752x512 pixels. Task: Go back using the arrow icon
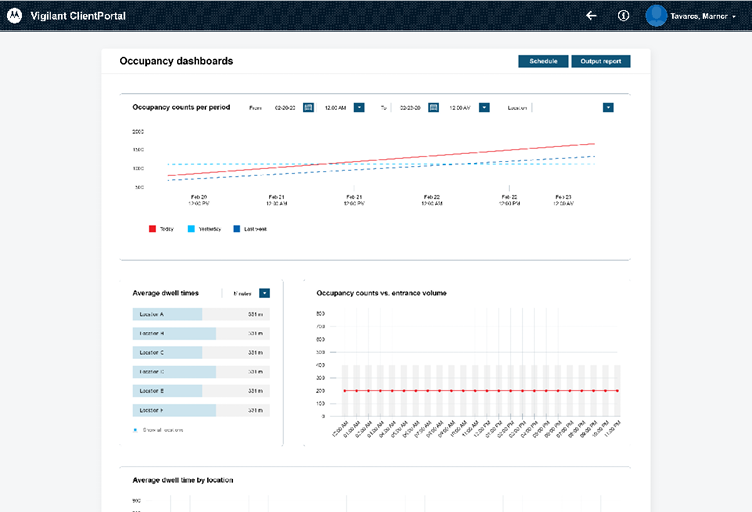(x=591, y=16)
